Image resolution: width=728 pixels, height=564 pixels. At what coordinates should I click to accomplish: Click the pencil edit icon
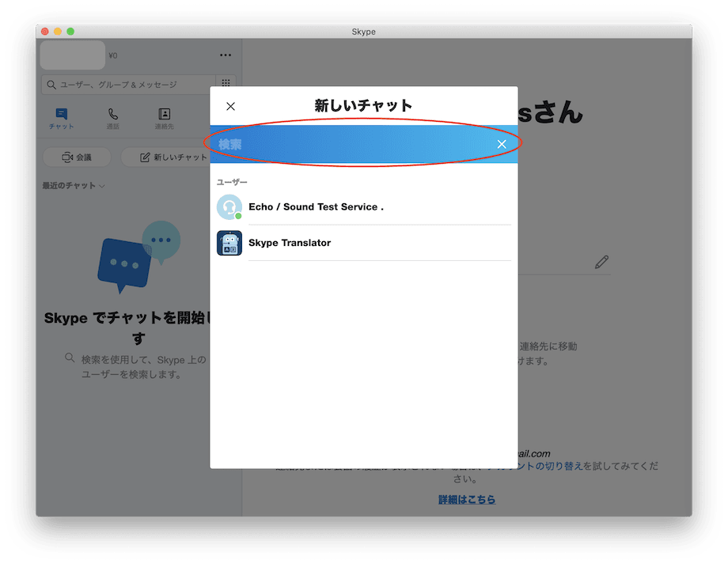tap(601, 263)
